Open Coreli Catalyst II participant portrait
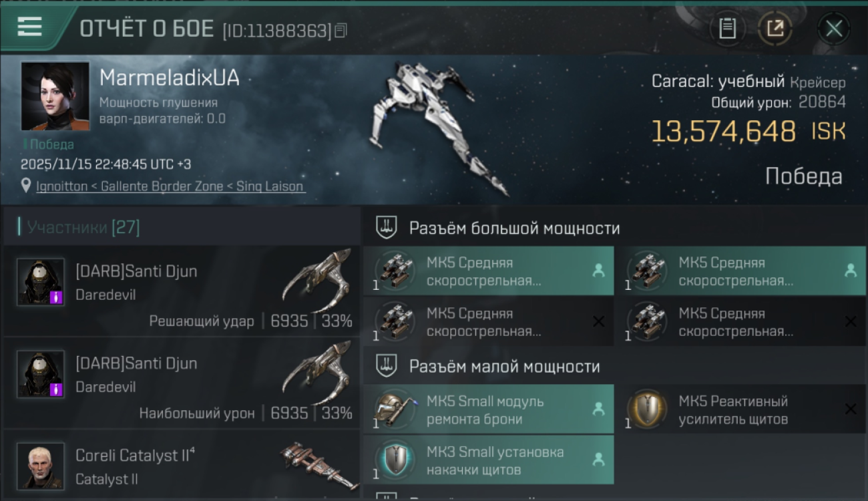The height and width of the screenshot is (501, 868). click(41, 466)
